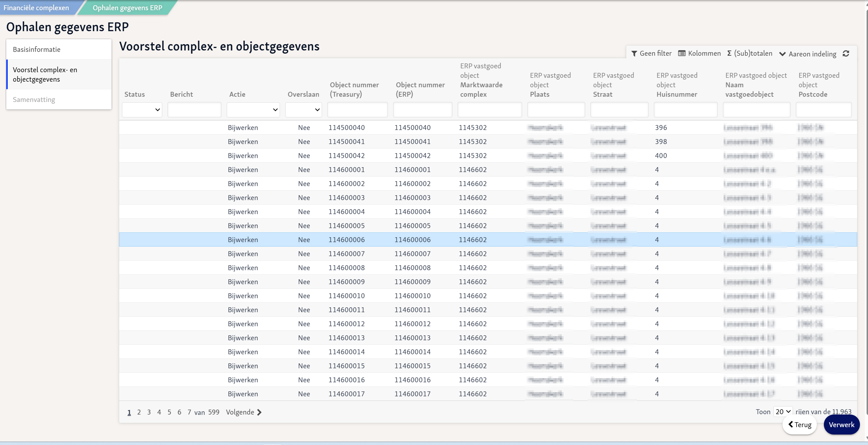Go to page 4
This screenshot has width=868, height=445.
point(159,412)
